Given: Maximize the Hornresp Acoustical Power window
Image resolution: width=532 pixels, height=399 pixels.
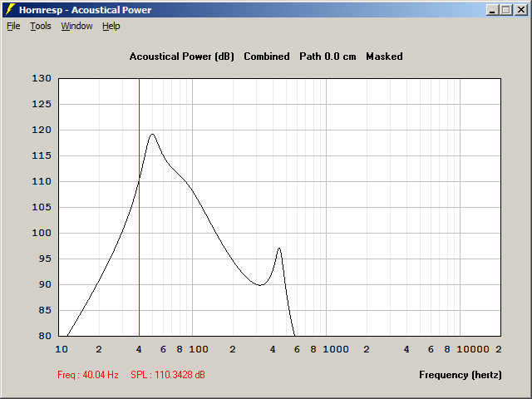Looking at the screenshot, I should coord(506,10).
